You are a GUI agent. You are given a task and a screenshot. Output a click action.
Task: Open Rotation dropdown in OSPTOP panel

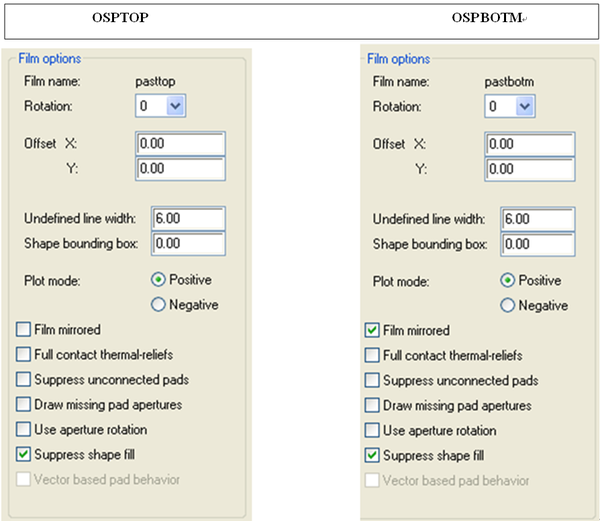175,105
